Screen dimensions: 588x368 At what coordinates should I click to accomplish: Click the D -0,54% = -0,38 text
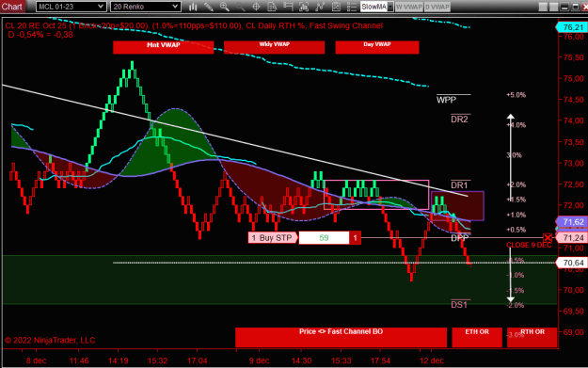40,35
